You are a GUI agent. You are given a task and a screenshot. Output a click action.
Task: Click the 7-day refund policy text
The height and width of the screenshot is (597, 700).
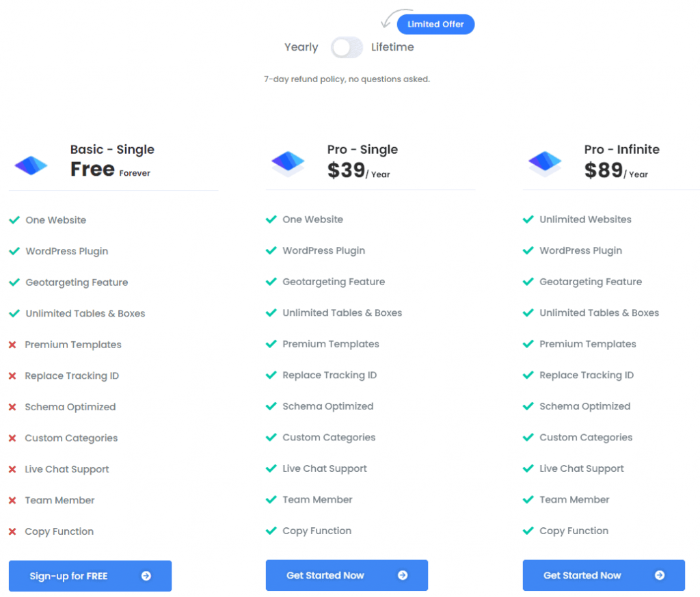click(x=347, y=79)
